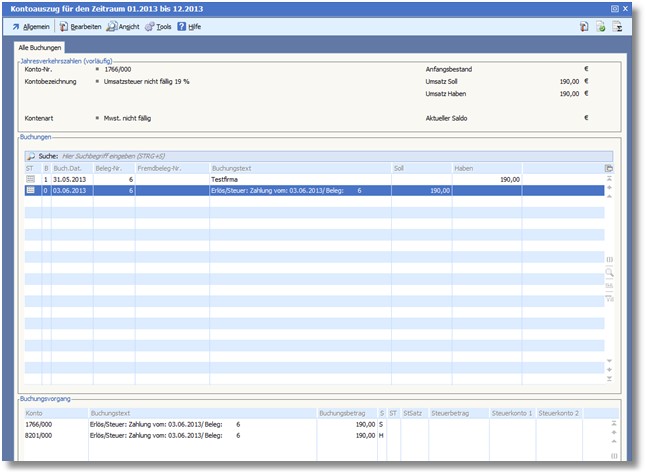
Task: Open the column chooser icon above table scrollbar
Action: pos(609,168)
